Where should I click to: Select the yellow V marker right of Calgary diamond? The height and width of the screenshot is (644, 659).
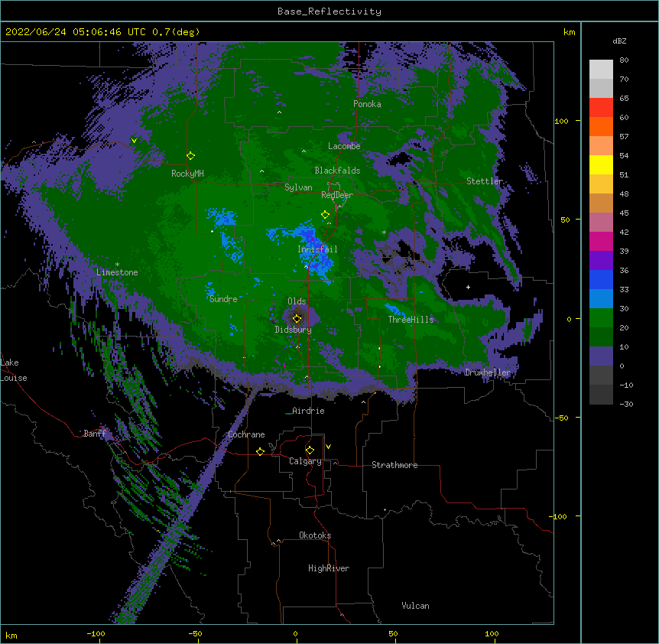[328, 447]
